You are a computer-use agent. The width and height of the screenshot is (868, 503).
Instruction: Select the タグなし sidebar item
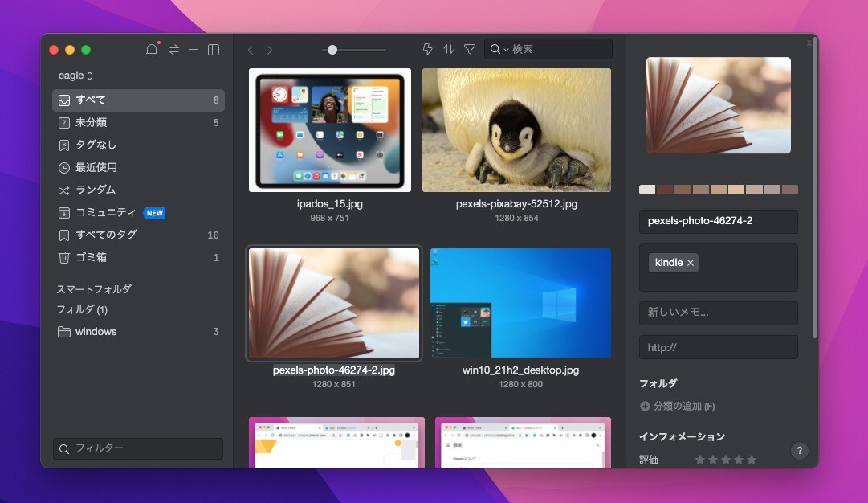pos(138,145)
